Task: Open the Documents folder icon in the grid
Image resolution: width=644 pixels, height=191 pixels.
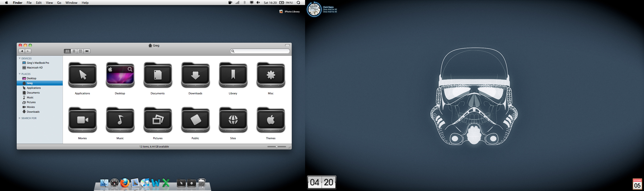Action: click(158, 75)
